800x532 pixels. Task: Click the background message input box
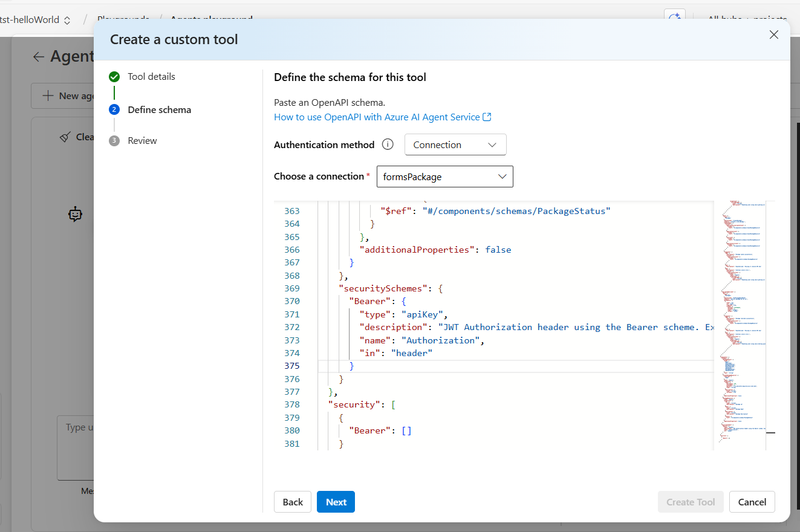pyautogui.click(x=76, y=447)
